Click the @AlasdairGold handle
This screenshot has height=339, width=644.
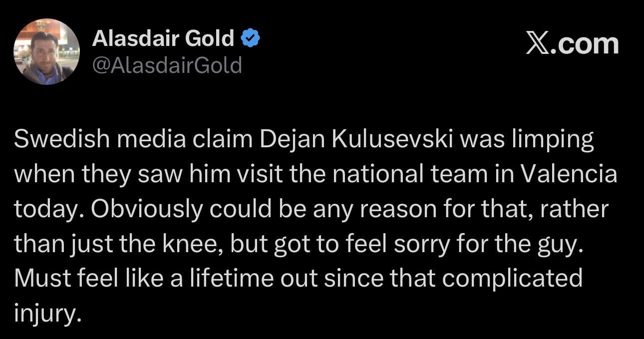[167, 65]
